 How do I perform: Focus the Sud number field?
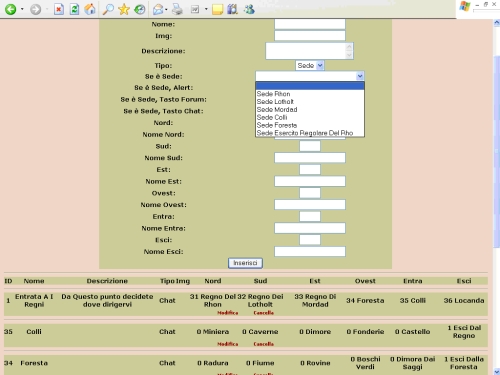310,146
